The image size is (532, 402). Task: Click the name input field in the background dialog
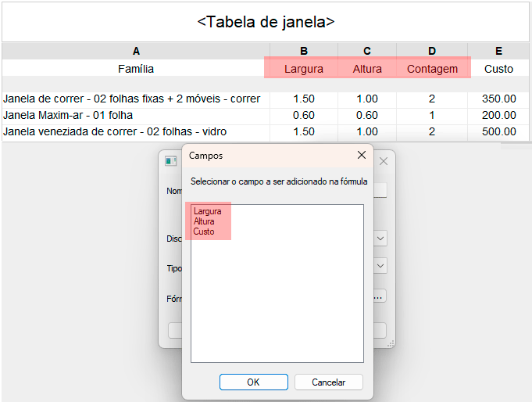tap(380, 190)
